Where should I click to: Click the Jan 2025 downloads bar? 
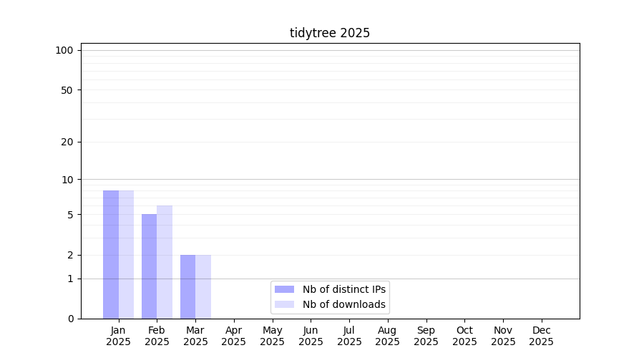126,254
